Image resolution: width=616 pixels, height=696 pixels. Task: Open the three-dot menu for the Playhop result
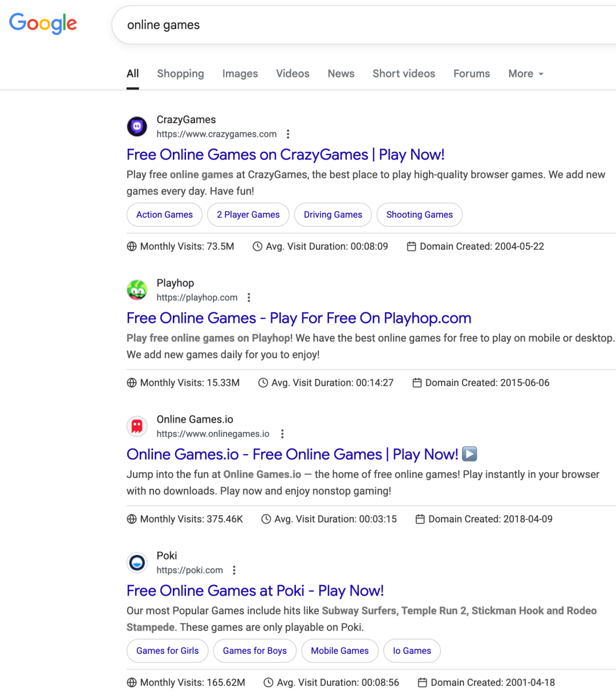(x=249, y=298)
